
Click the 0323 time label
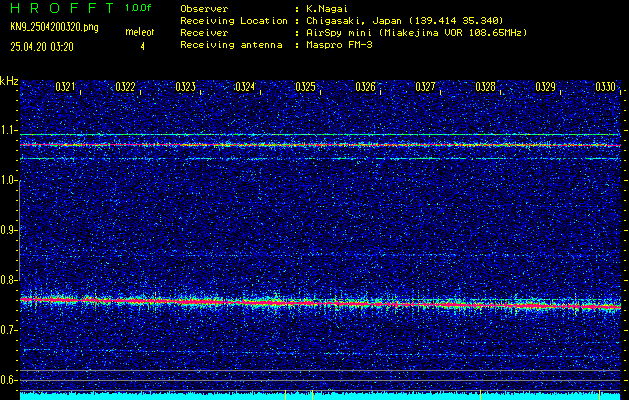(185, 87)
